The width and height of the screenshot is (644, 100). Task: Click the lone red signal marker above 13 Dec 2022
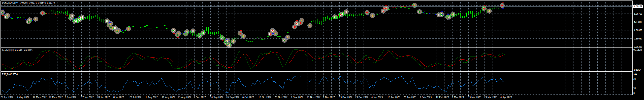[335, 17]
